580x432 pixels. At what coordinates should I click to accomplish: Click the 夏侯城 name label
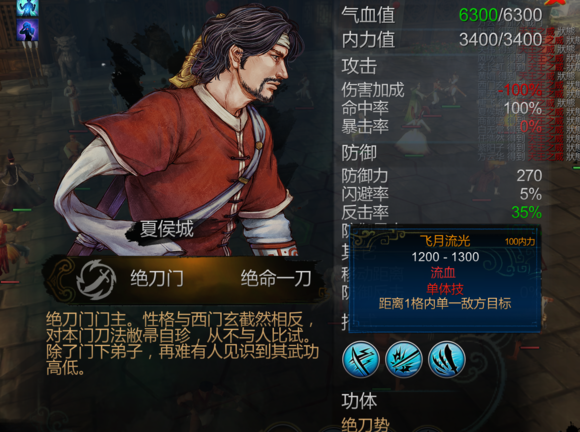coord(166,230)
